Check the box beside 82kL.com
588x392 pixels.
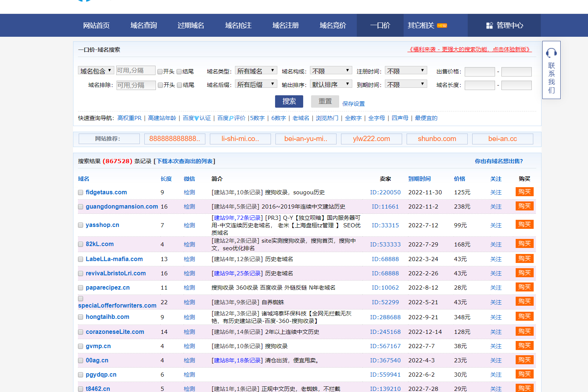click(81, 244)
